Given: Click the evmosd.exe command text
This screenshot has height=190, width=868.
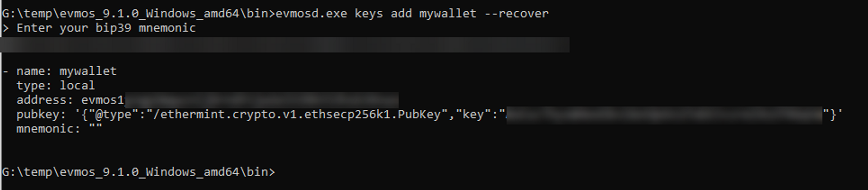Looking at the screenshot, I should tap(311, 14).
